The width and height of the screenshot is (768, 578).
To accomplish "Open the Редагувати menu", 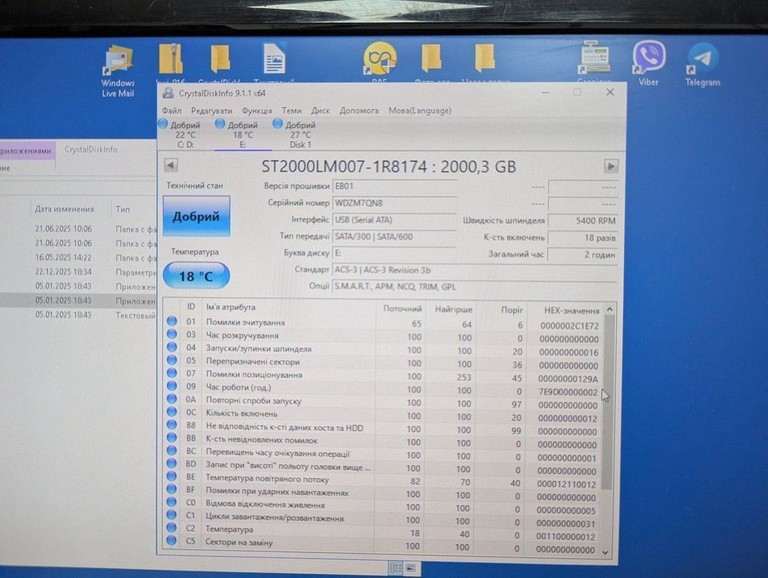I will [212, 111].
